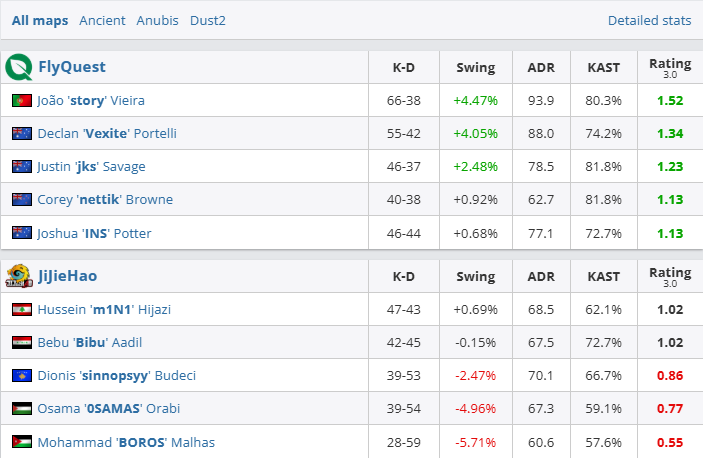The image size is (703, 458).
Task: Open the Detailed stats link
Action: [649, 20]
